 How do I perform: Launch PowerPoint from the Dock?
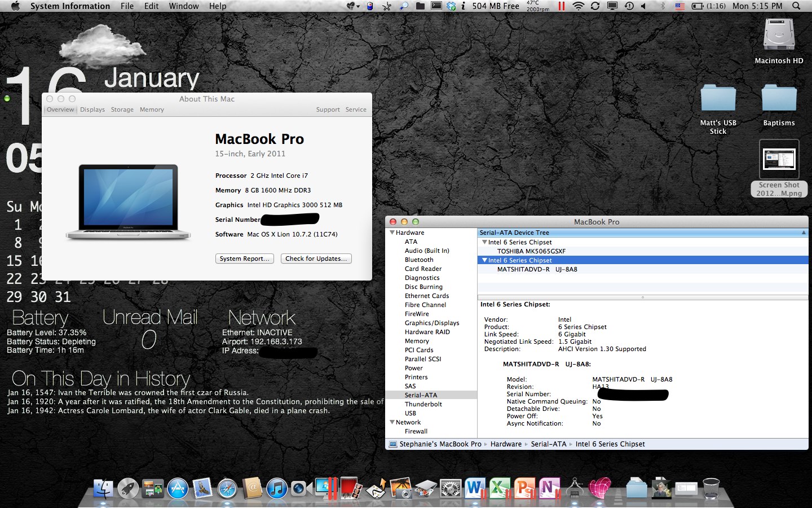tap(524, 488)
